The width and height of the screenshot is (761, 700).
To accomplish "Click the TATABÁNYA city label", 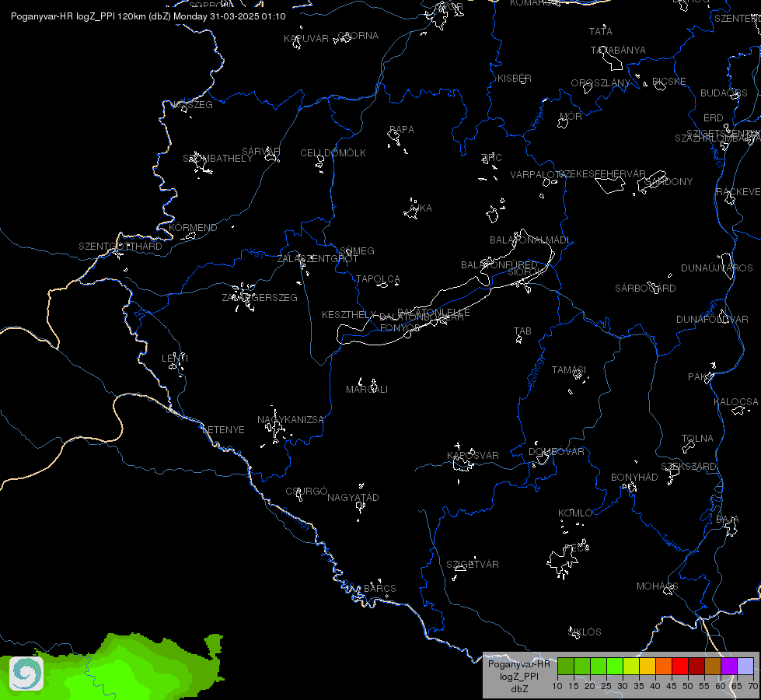I will (618, 50).
